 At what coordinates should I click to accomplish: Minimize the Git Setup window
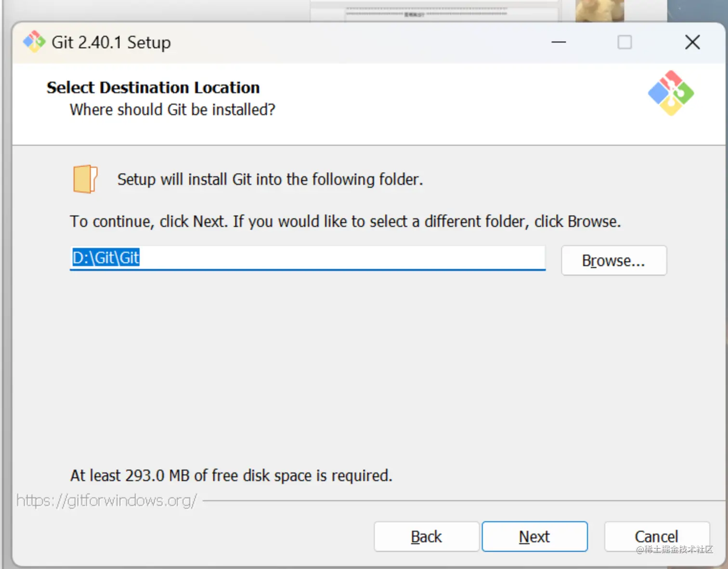(559, 42)
